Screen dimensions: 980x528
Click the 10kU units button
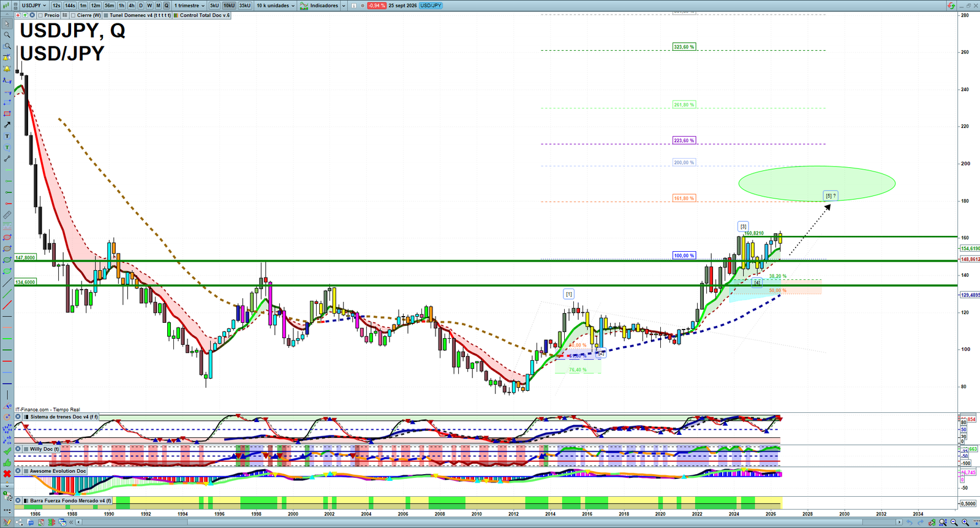pyautogui.click(x=229, y=6)
